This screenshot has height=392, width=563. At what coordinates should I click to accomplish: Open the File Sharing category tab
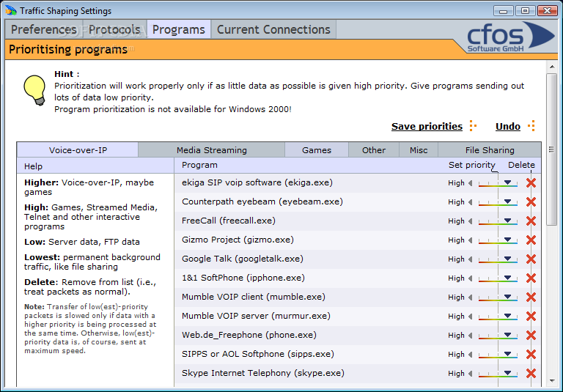point(490,150)
